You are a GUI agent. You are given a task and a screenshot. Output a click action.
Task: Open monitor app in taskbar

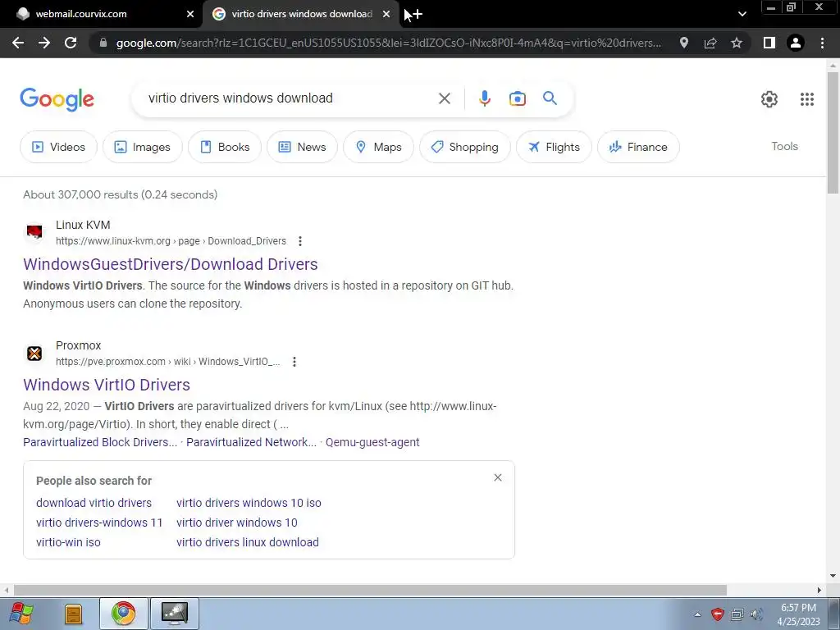175,614
